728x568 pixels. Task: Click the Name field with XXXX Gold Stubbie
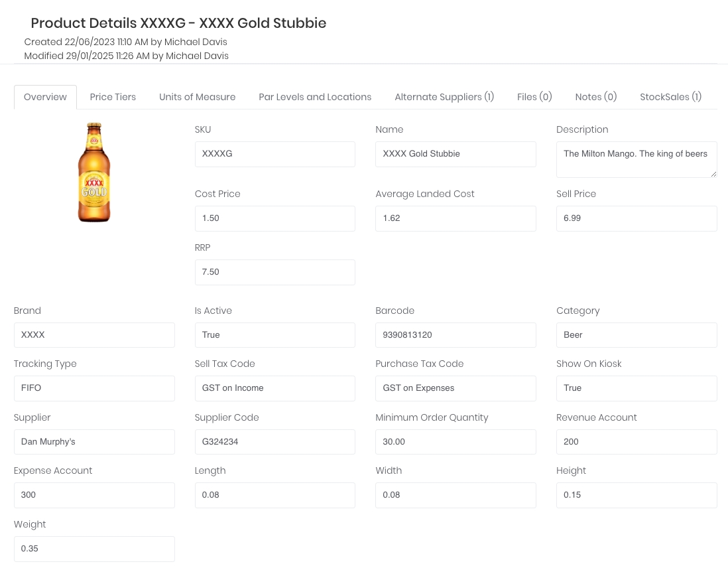pyautogui.click(x=455, y=154)
